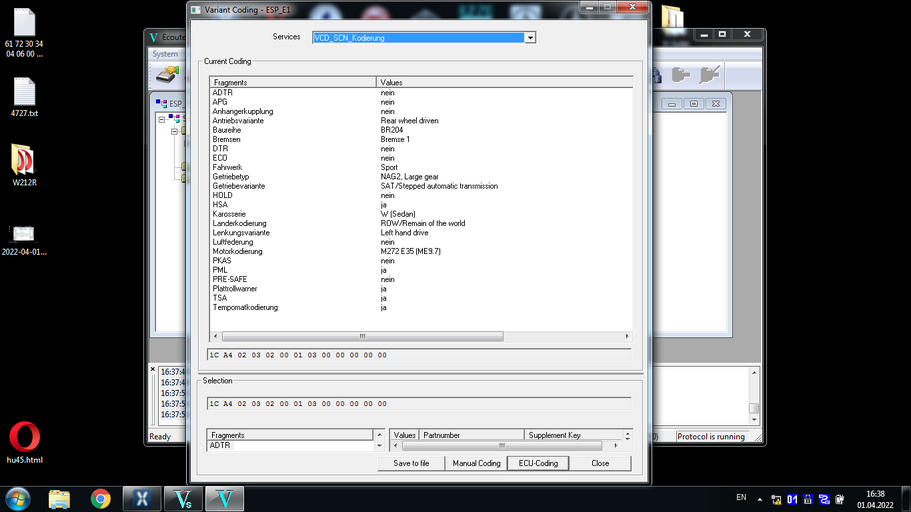Click the Current Coding horizontal scrollbar thumb
Viewport: 911px width, 512px height.
coord(363,336)
